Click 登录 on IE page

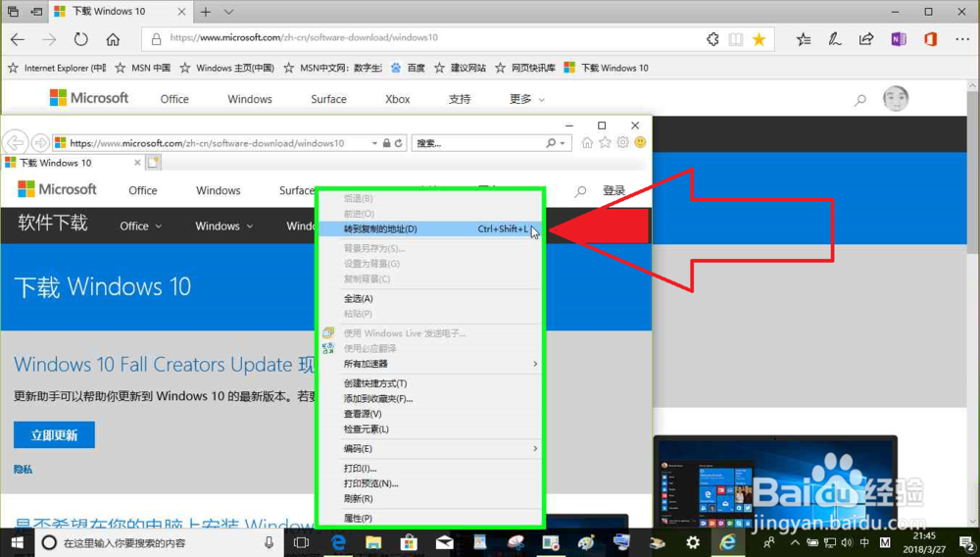[613, 190]
